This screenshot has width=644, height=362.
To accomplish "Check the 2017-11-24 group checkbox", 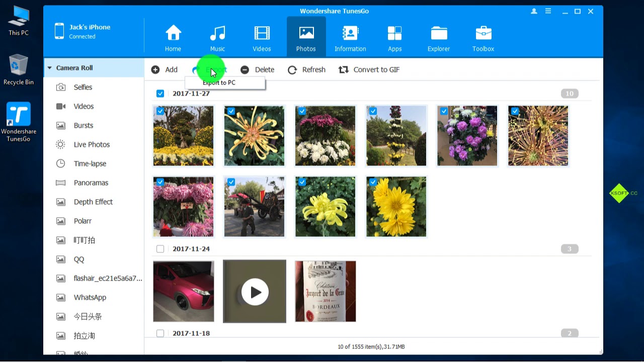I will click(160, 249).
